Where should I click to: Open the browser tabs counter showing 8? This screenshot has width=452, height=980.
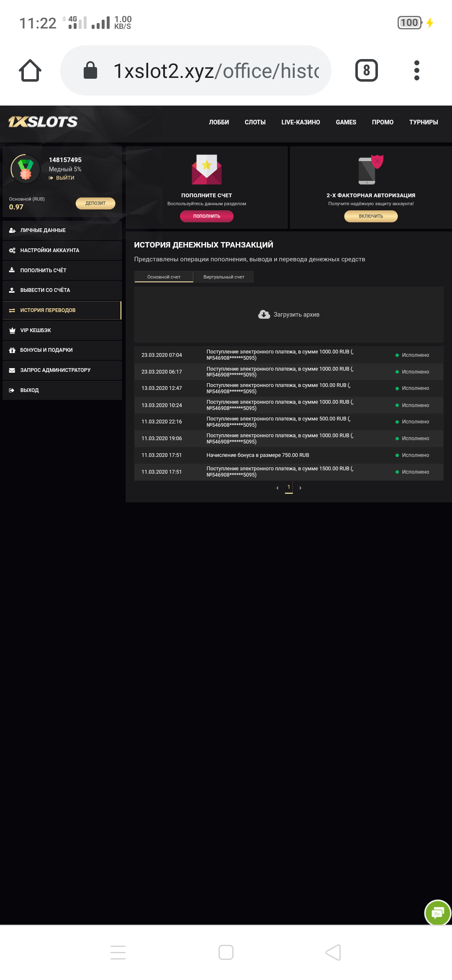click(366, 70)
